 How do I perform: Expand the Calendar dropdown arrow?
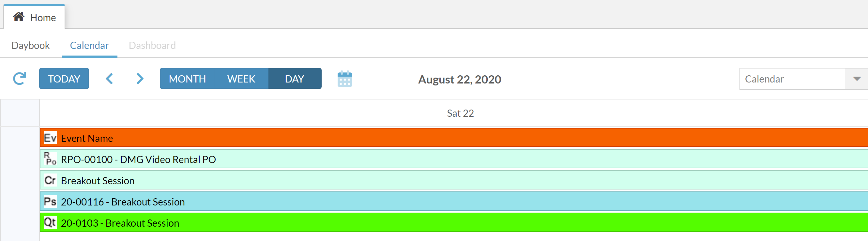pos(857,79)
